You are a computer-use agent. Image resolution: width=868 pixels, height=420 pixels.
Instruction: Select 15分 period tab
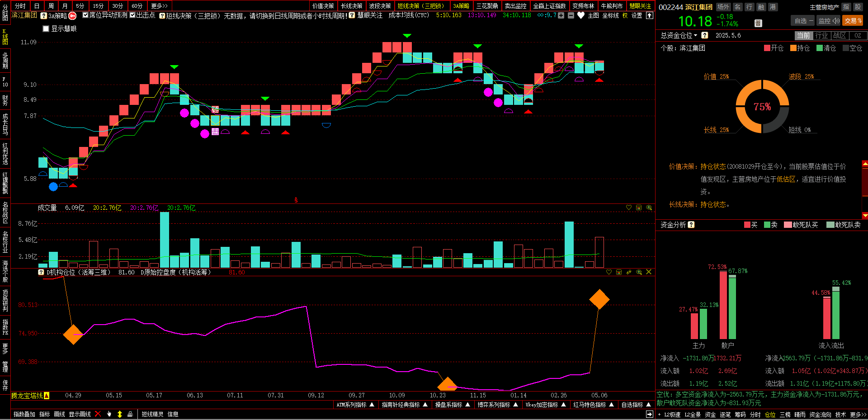coord(98,6)
